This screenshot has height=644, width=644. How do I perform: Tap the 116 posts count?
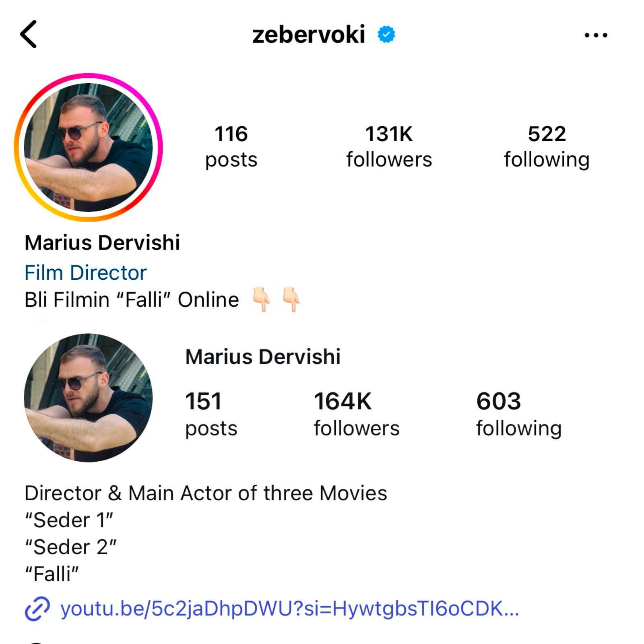231,147
